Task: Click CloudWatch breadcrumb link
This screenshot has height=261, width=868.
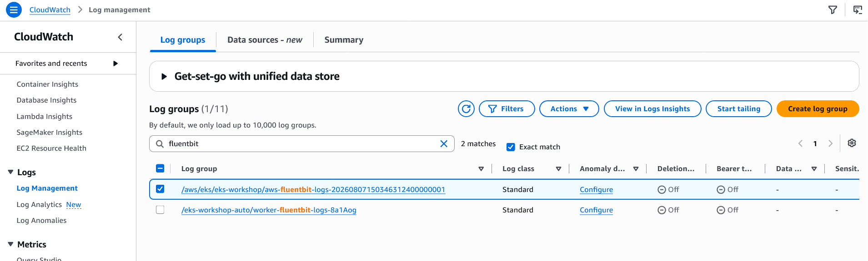Action: (50, 10)
